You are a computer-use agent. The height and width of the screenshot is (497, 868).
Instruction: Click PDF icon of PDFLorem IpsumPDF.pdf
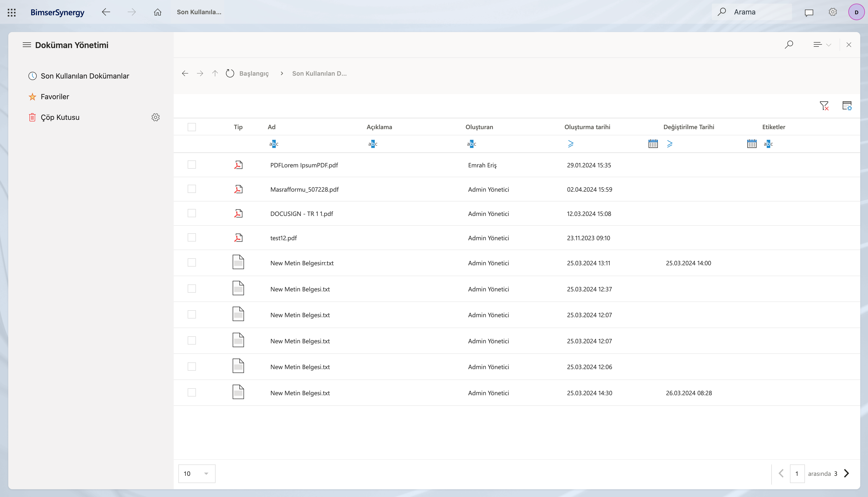238,165
